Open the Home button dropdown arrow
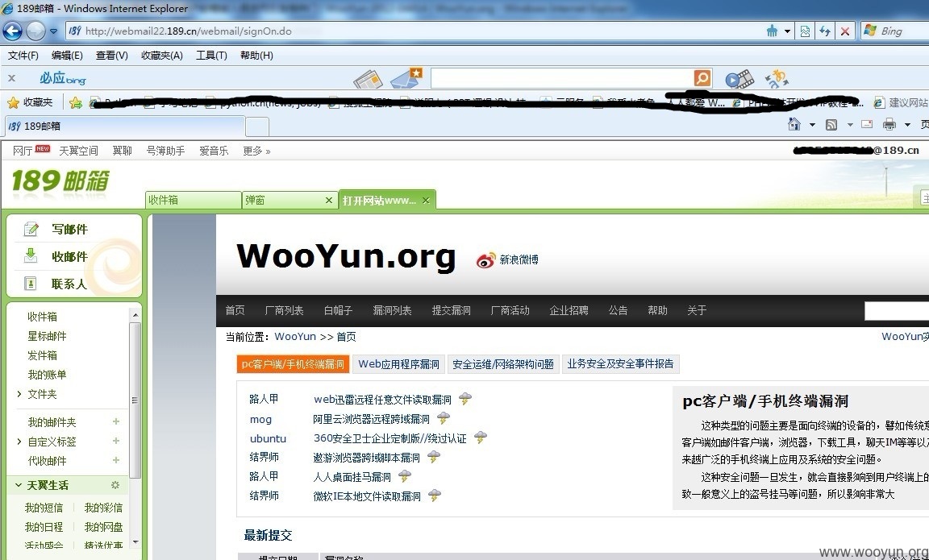 pyautogui.click(x=812, y=124)
